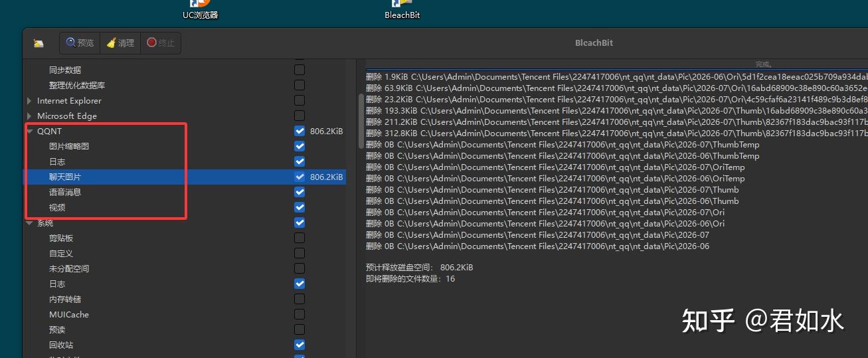868x358 pixels.
Task: Select the 内存转储 item
Action: 65,299
